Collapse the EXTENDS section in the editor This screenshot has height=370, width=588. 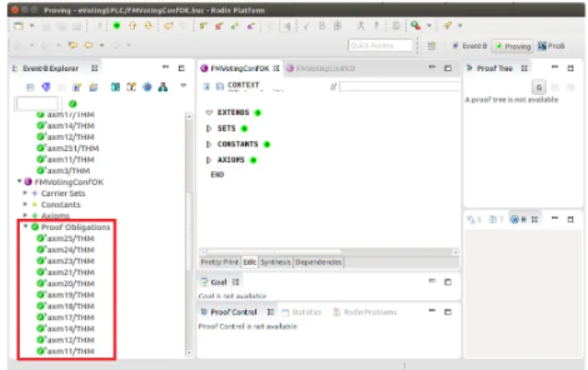click(x=209, y=112)
